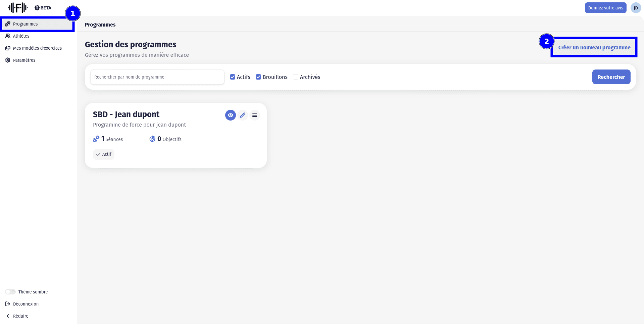Click the JD user avatar
This screenshot has height=324, width=644.
(636, 8)
